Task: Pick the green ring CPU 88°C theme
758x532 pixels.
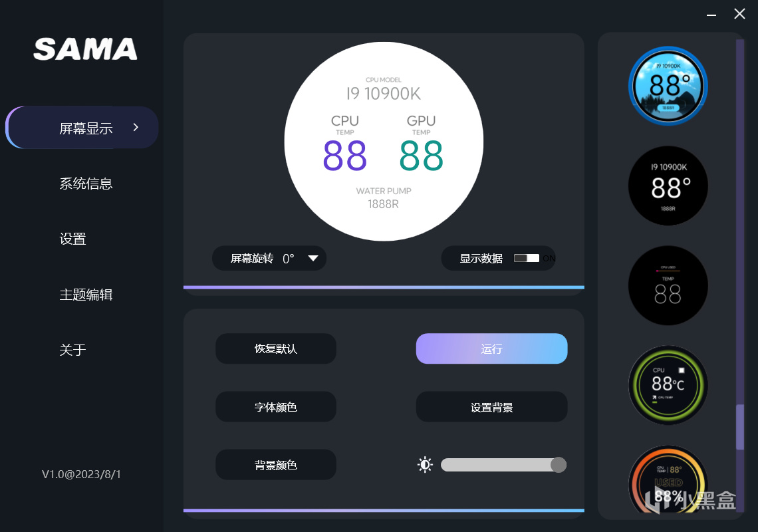Action: click(x=668, y=385)
